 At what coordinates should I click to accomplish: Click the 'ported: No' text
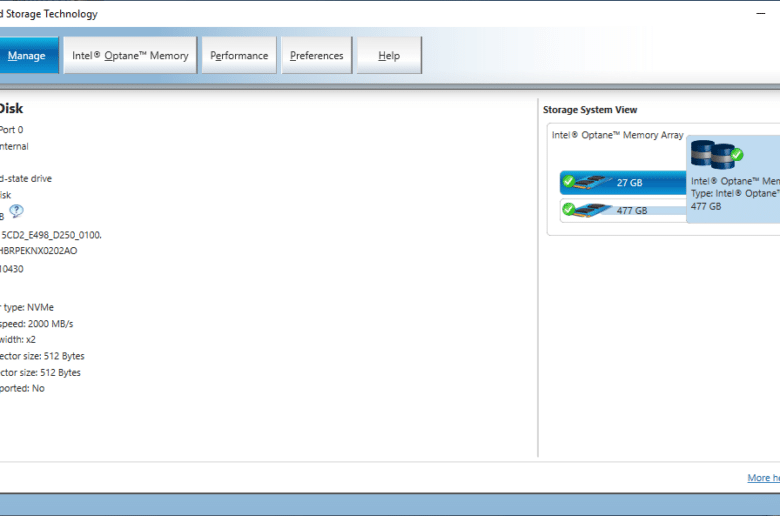(22, 389)
